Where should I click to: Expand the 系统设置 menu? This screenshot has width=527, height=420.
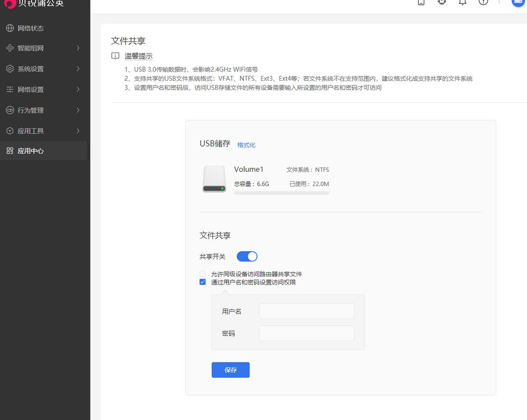pos(27,68)
